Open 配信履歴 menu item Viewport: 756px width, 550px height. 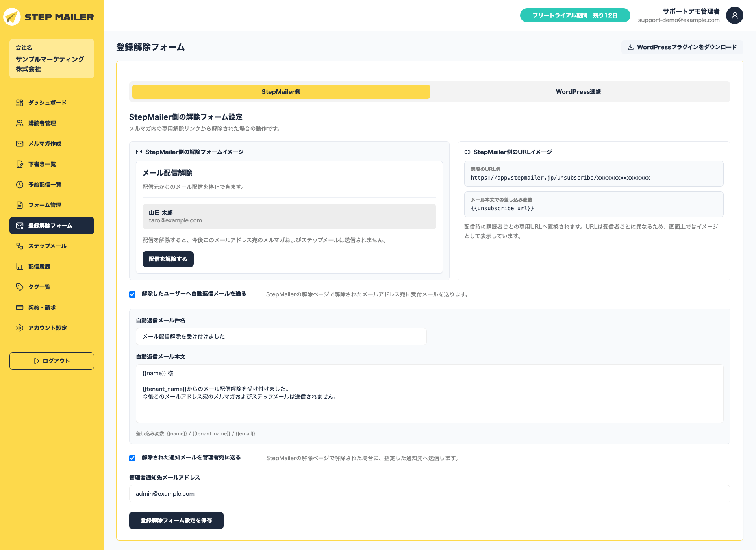coord(52,267)
